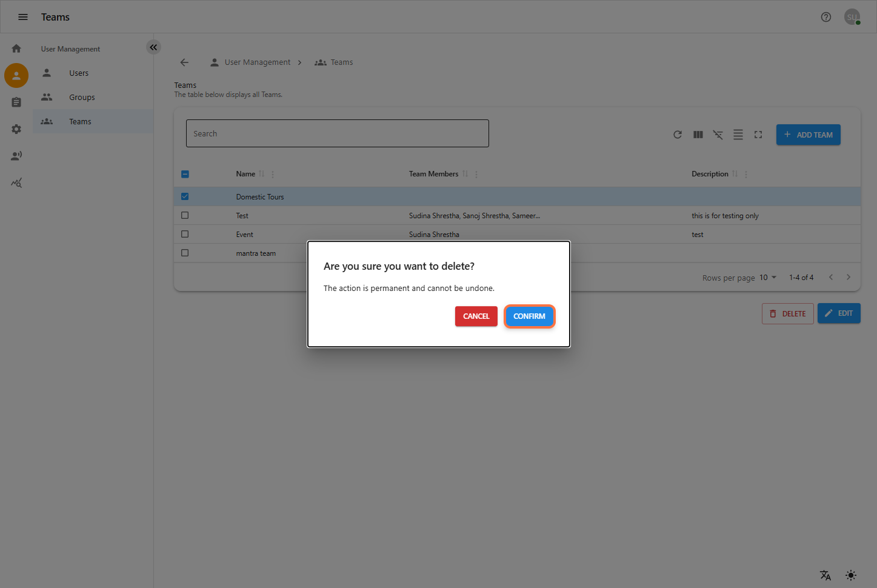Open the Rows per page dropdown
Viewport: 877px width, 588px height.
(x=768, y=278)
